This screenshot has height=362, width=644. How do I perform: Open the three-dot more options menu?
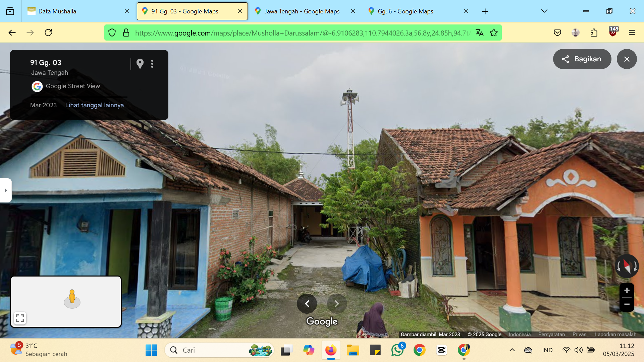[152, 64]
